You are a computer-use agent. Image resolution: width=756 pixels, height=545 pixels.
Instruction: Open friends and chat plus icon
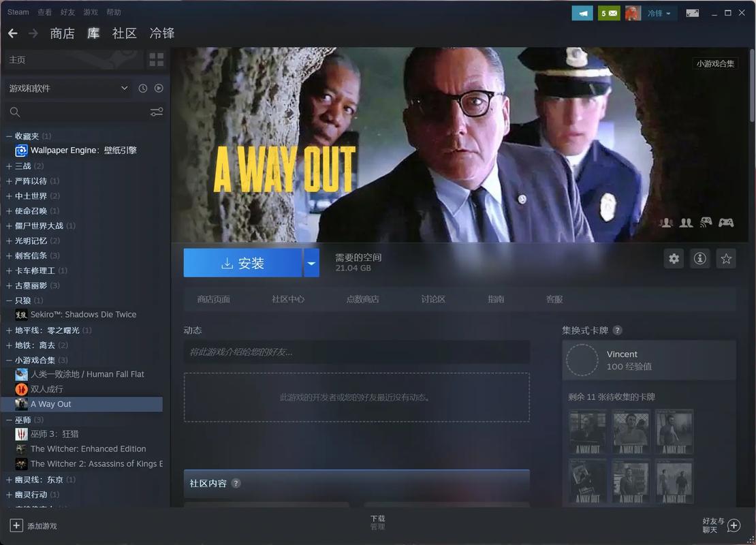click(x=734, y=525)
